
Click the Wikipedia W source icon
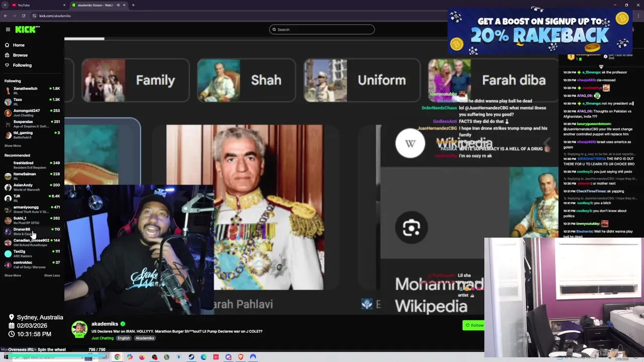coord(410,143)
